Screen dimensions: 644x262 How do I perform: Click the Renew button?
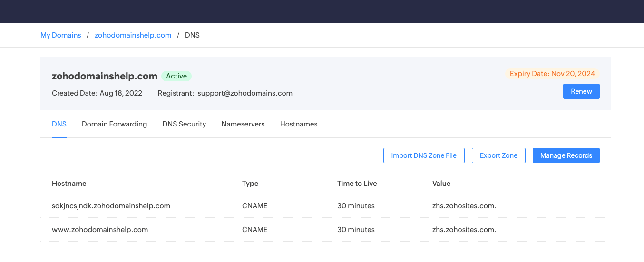click(581, 91)
